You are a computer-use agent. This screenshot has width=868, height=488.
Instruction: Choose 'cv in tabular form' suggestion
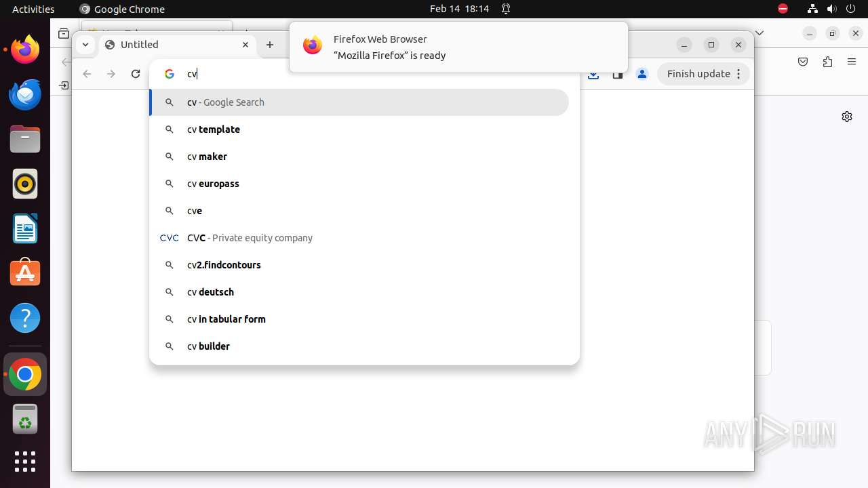tap(359, 319)
